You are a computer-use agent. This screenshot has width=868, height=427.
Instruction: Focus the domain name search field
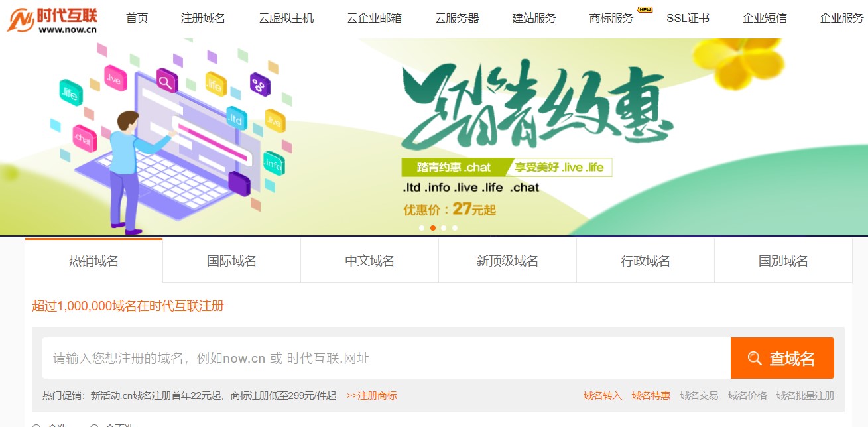coord(387,358)
